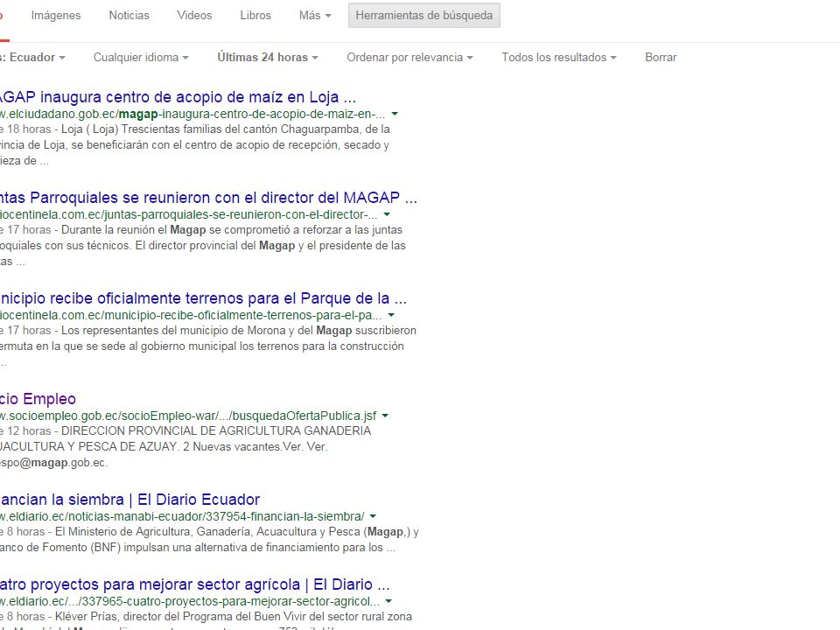
Task: Click the 337965-cuatro-proyectos URL text
Action: 190,602
